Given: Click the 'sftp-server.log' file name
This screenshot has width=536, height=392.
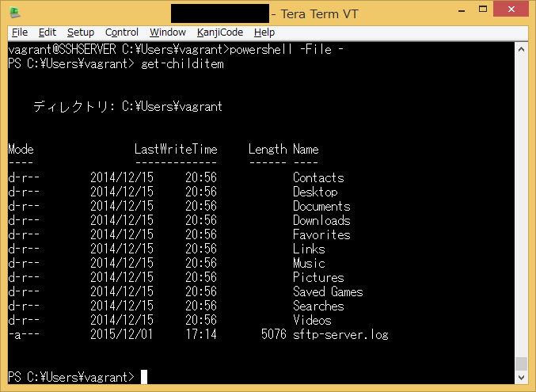Looking at the screenshot, I should [340, 334].
